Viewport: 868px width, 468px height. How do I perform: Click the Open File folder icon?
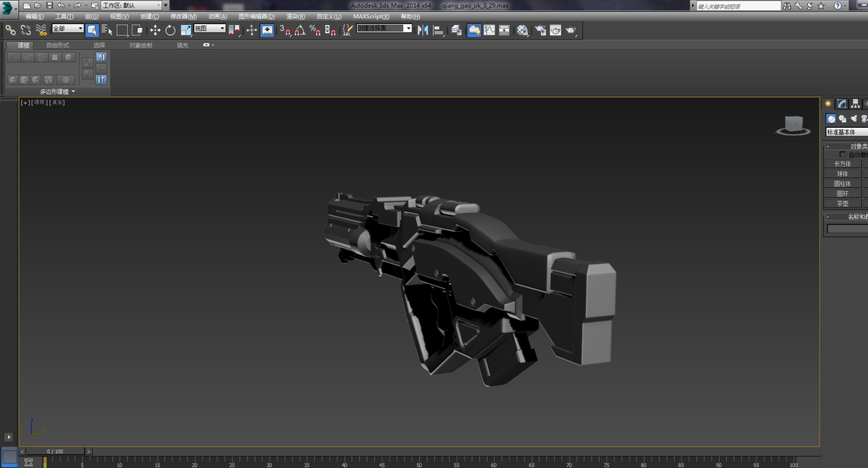pos(37,5)
